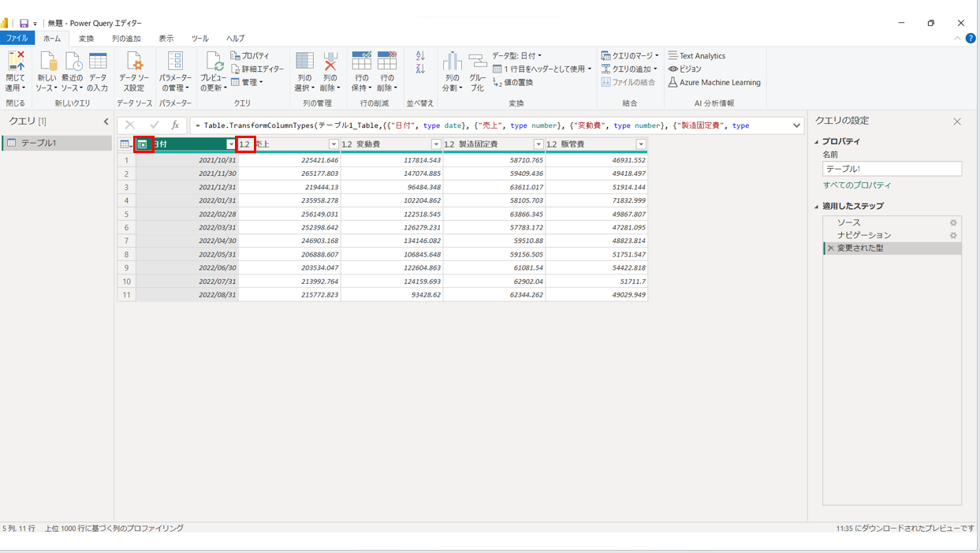
Task: Expand the formula bar with the chevron
Action: click(x=796, y=125)
